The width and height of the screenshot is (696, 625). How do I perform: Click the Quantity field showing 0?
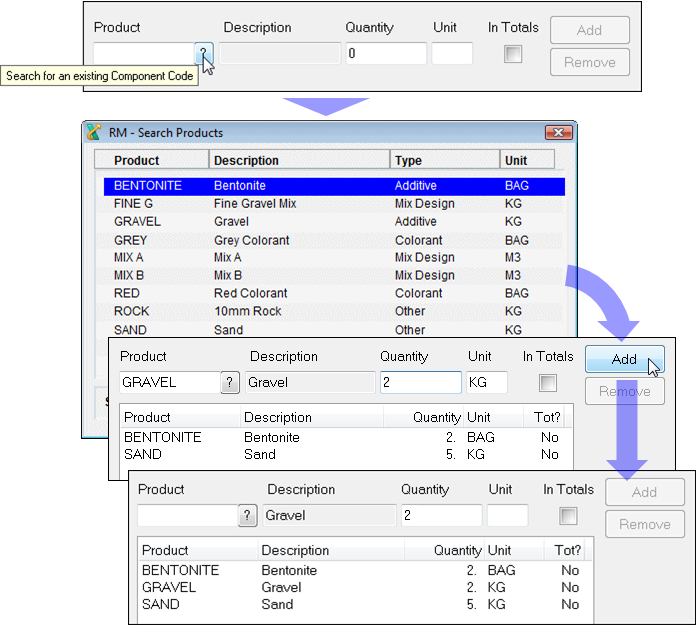(x=386, y=54)
